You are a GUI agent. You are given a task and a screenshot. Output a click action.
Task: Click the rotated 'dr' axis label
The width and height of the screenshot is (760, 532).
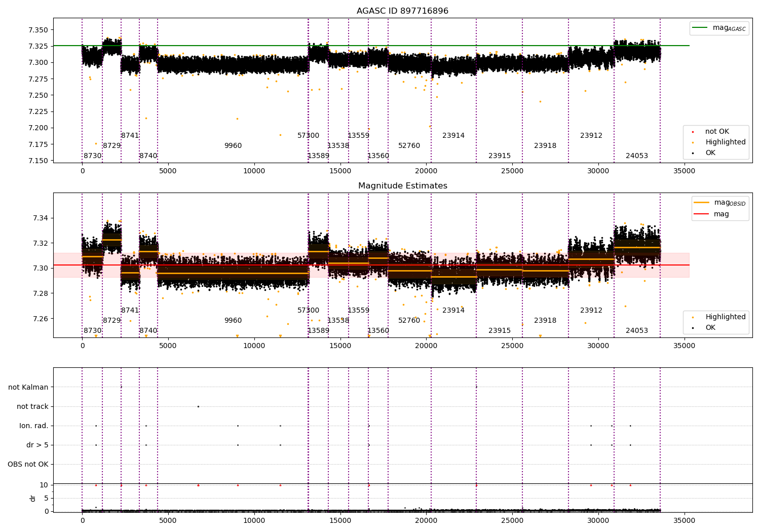pos(33,498)
